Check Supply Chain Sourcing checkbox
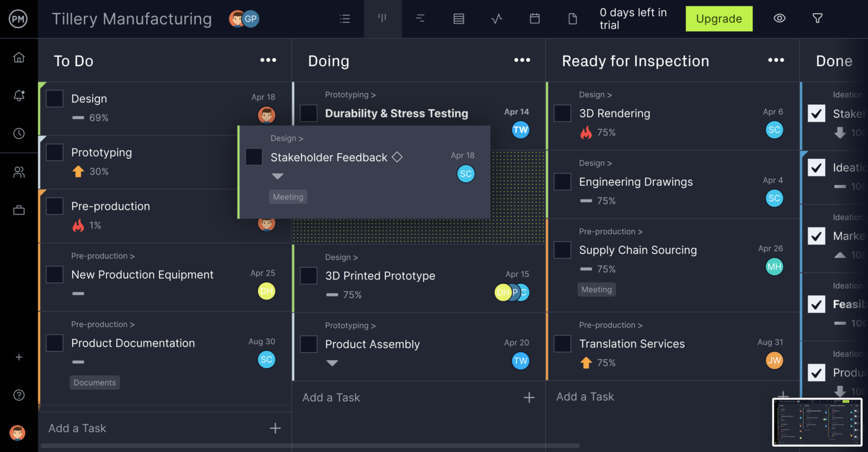Viewport: 868px width, 452px height. coord(562,250)
